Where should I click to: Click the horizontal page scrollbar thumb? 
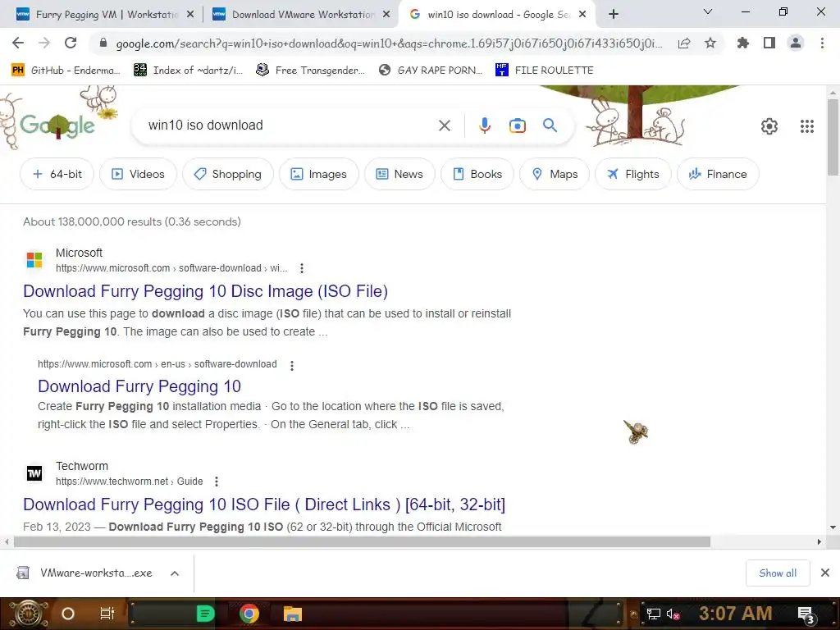coord(362,541)
